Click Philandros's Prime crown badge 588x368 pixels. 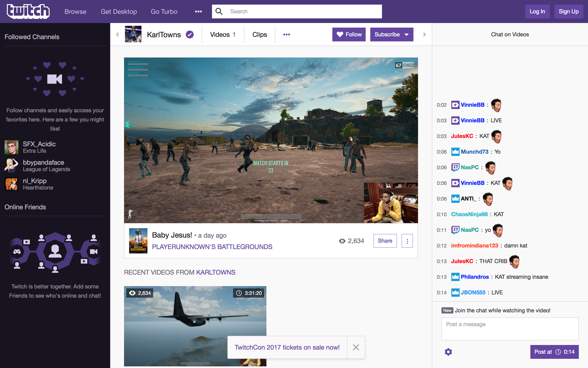455,277
